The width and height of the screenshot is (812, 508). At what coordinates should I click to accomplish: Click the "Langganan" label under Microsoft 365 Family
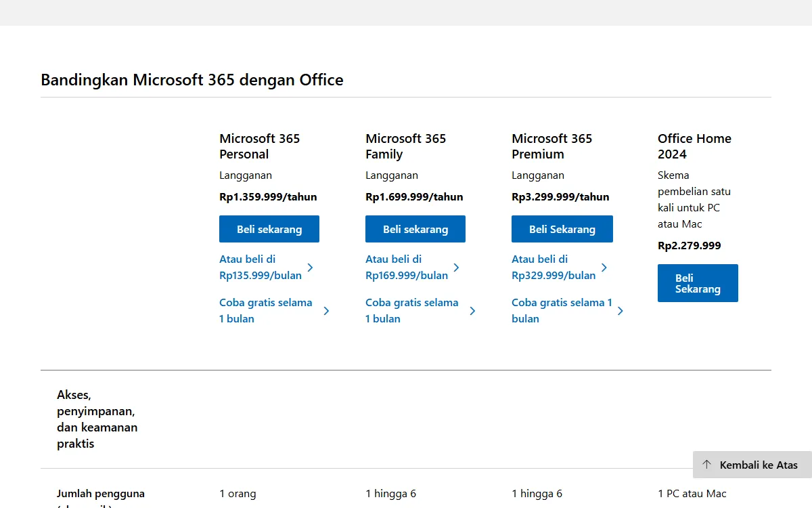click(x=392, y=175)
